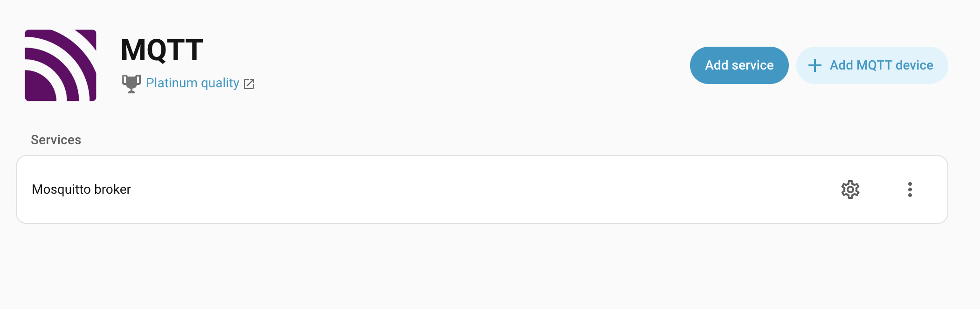The image size is (980, 309).
Task: Click the trophy quality icon
Action: tap(131, 84)
